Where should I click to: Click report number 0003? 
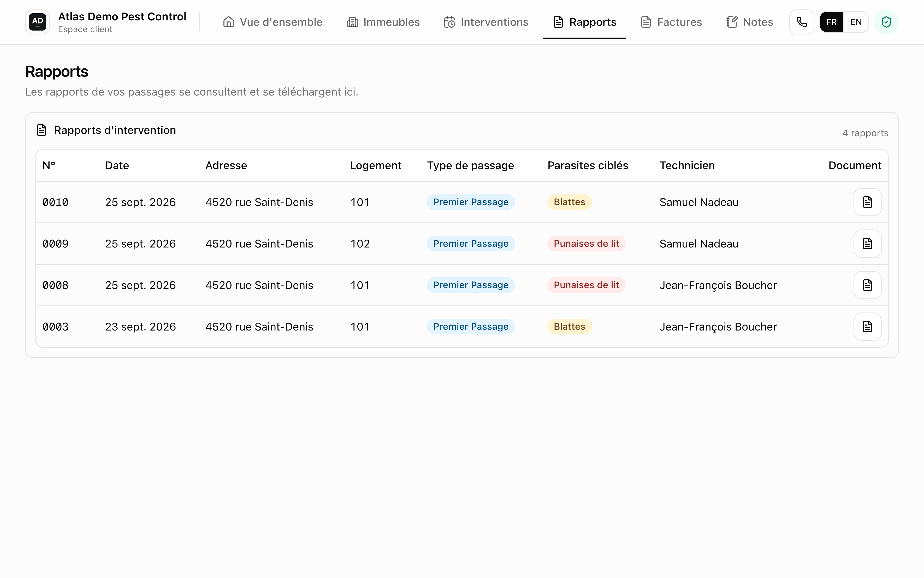click(x=55, y=327)
